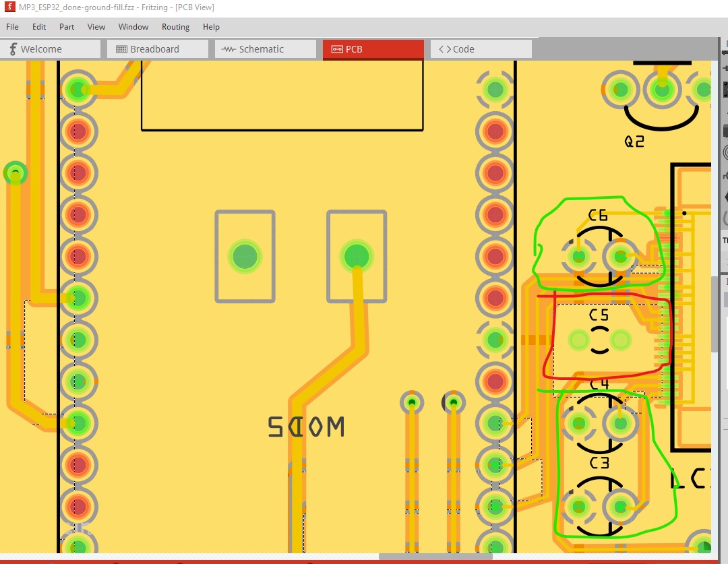This screenshot has height=564, width=728.
Task: Open the Routing menu
Action: click(175, 27)
